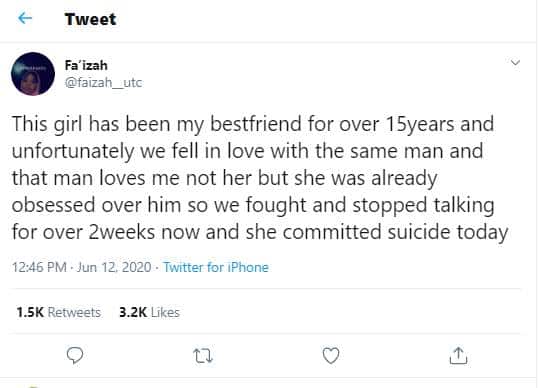The width and height of the screenshot is (542, 388).
Task: Go back using the arrow icon
Action: pos(25,18)
